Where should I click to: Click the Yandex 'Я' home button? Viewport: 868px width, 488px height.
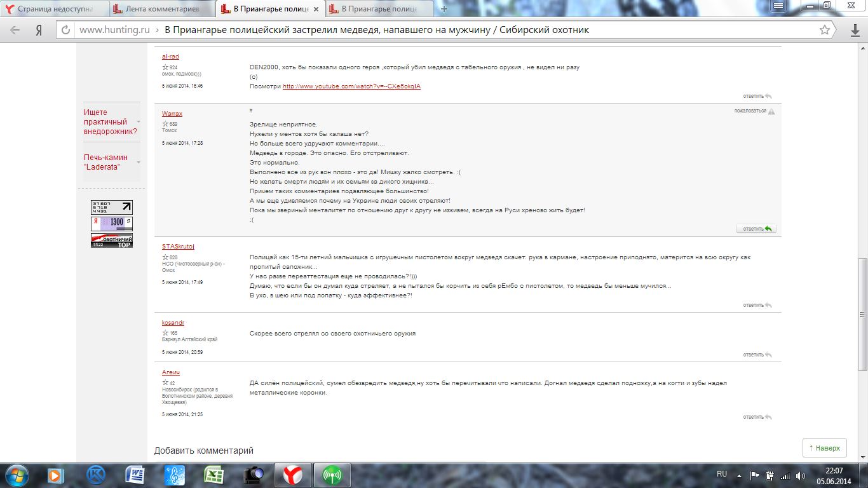click(x=39, y=30)
